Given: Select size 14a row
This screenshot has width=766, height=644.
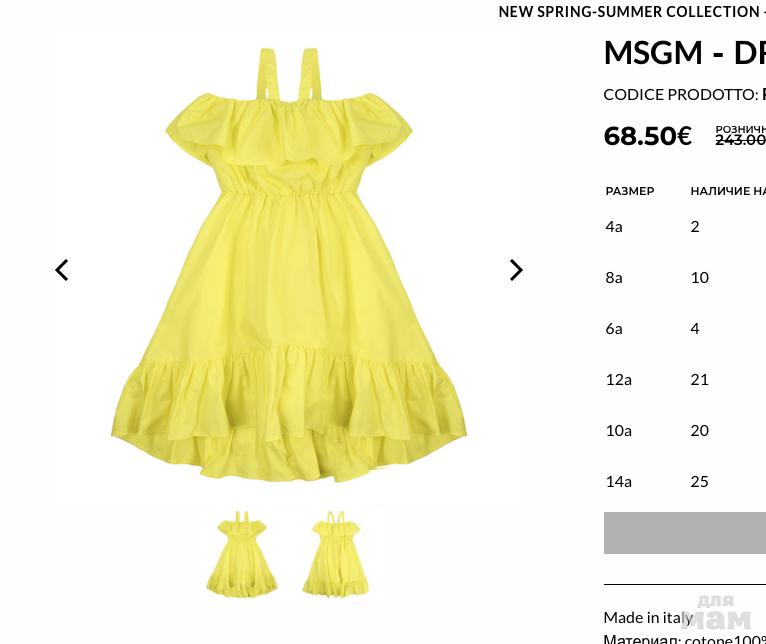Looking at the screenshot, I should pyautogui.click(x=685, y=482).
